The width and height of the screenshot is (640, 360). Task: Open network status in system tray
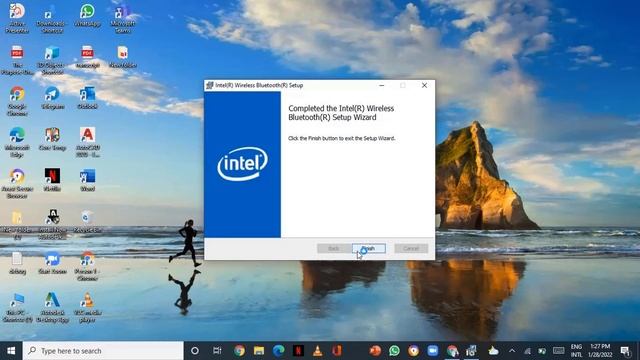[527, 351]
